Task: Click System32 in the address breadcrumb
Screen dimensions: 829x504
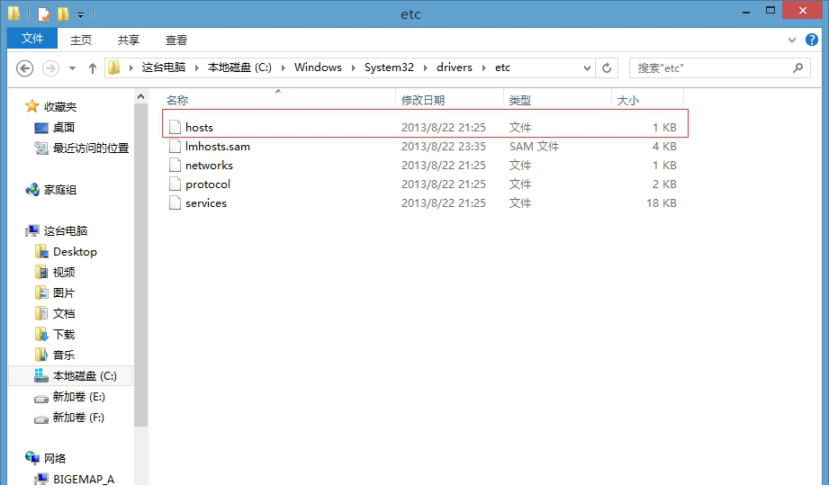Action: coord(389,67)
